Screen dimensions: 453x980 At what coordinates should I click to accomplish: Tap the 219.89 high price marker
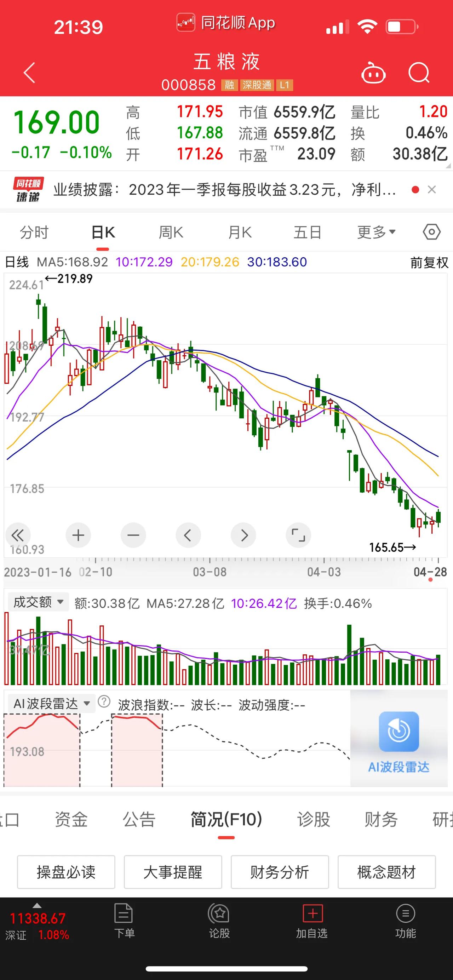[x=69, y=279]
